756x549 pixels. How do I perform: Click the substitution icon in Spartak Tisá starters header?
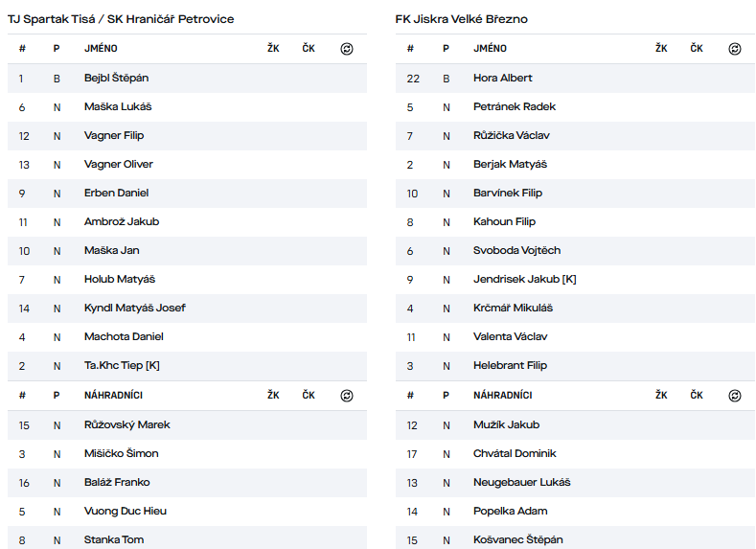(x=347, y=49)
